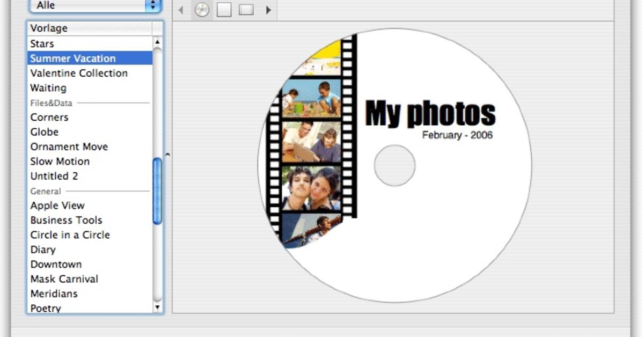Select the Slow Motion template
Image resolution: width=644 pixels, height=337 pixels.
pos(90,162)
